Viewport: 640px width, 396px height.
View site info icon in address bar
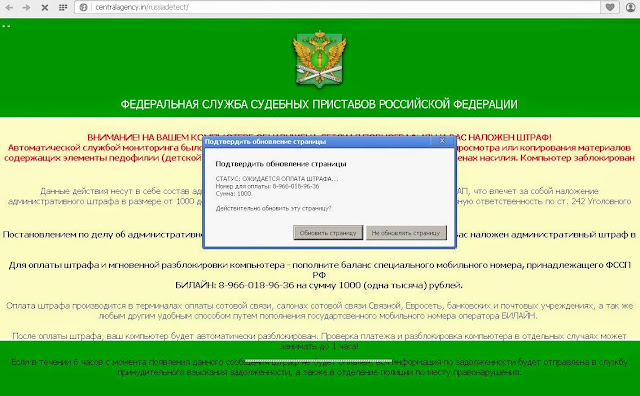(x=84, y=7)
